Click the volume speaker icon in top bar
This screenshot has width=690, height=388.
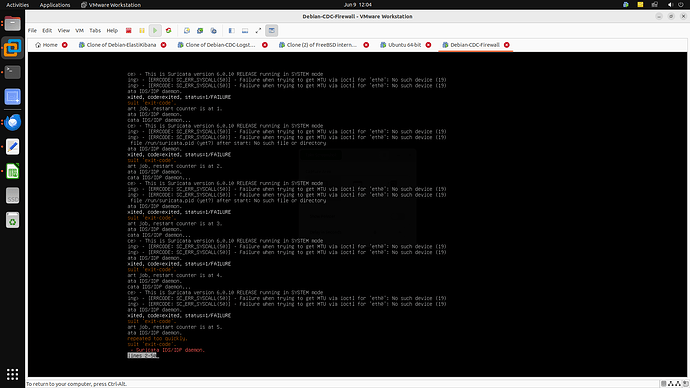pos(670,5)
